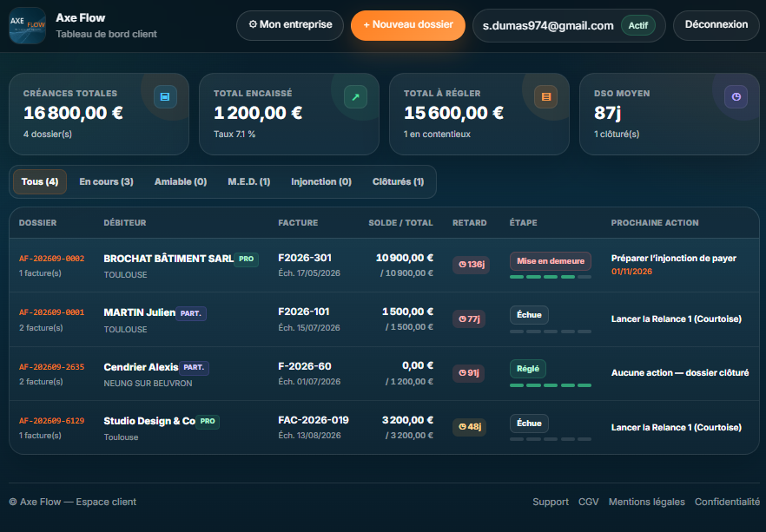Click the DSO moyen clock icon
This screenshot has height=532, width=766.
coord(736,96)
